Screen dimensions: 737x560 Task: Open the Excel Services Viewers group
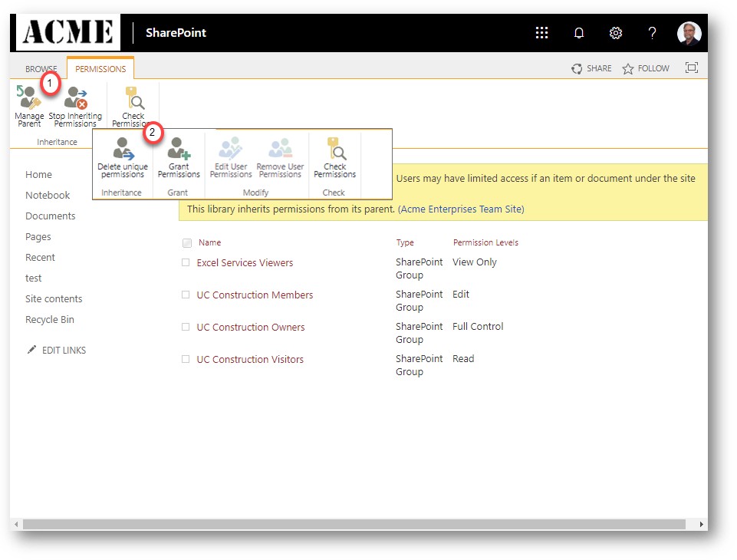pos(245,263)
